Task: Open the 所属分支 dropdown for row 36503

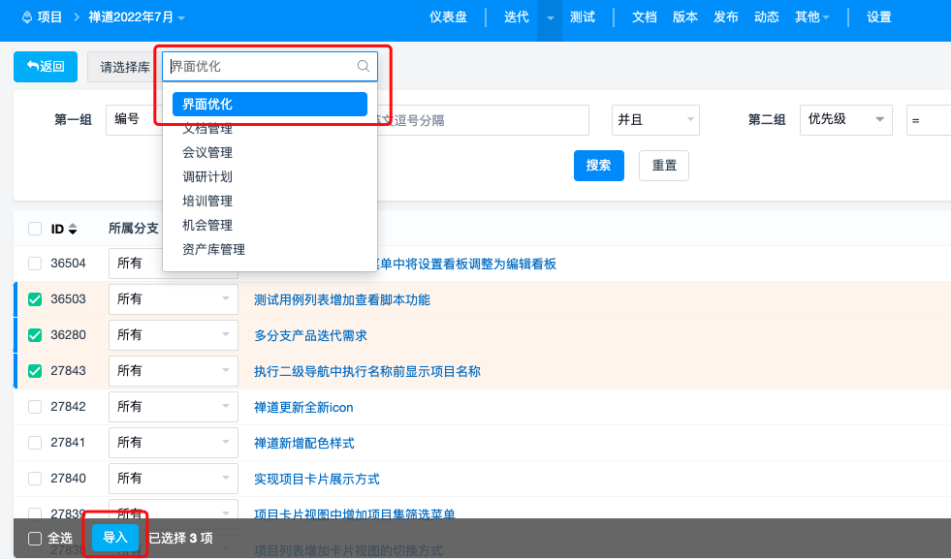Action: (174, 298)
